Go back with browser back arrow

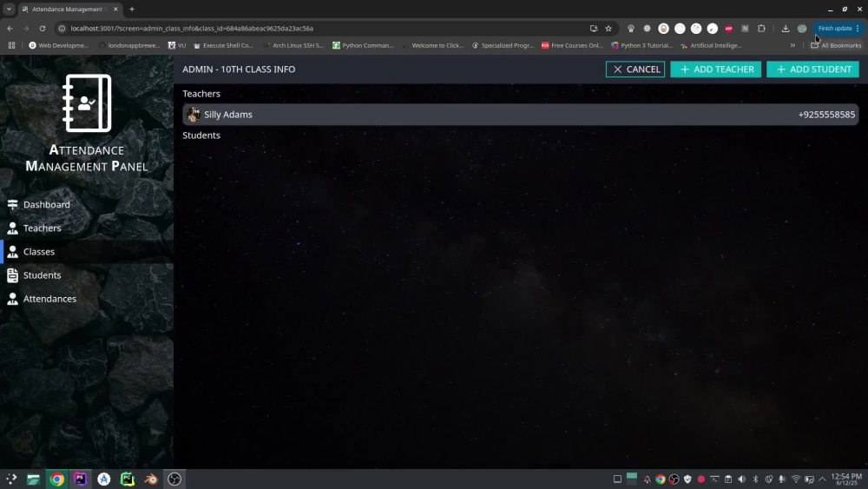[x=10, y=29]
